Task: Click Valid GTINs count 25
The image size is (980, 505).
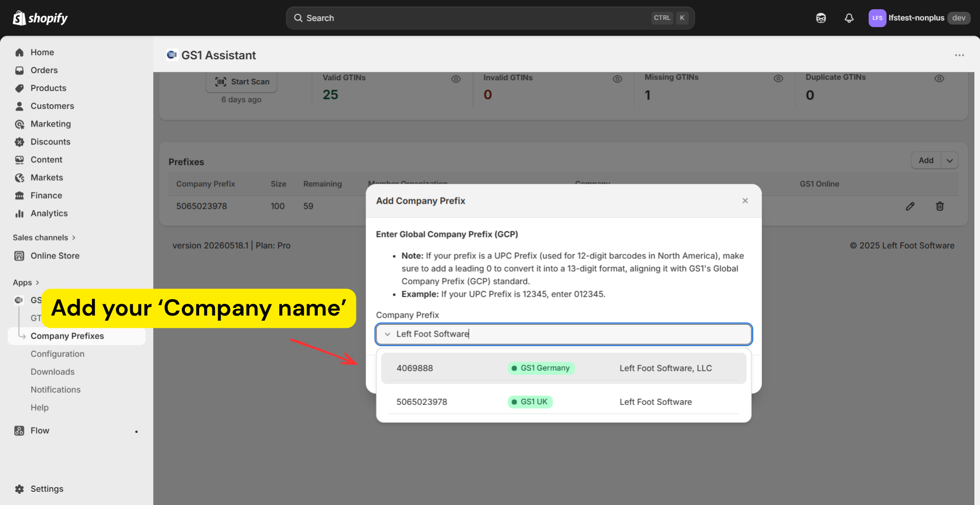Action: 330,95
